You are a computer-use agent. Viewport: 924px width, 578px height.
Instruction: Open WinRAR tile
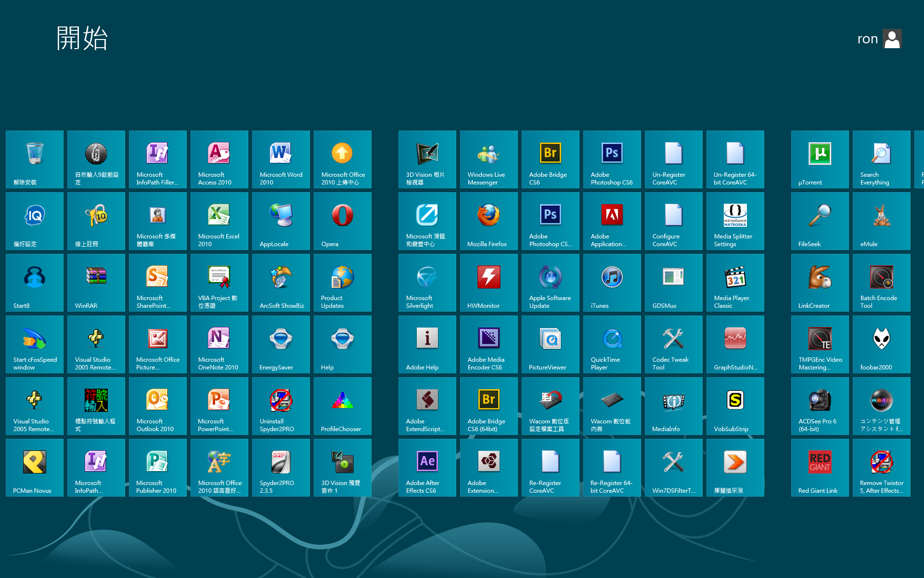click(96, 283)
